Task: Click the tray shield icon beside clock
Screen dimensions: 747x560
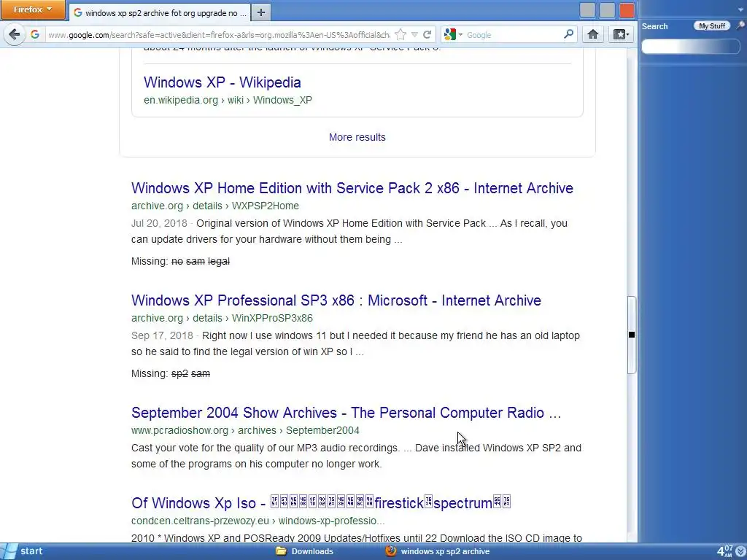Action: [x=741, y=551]
